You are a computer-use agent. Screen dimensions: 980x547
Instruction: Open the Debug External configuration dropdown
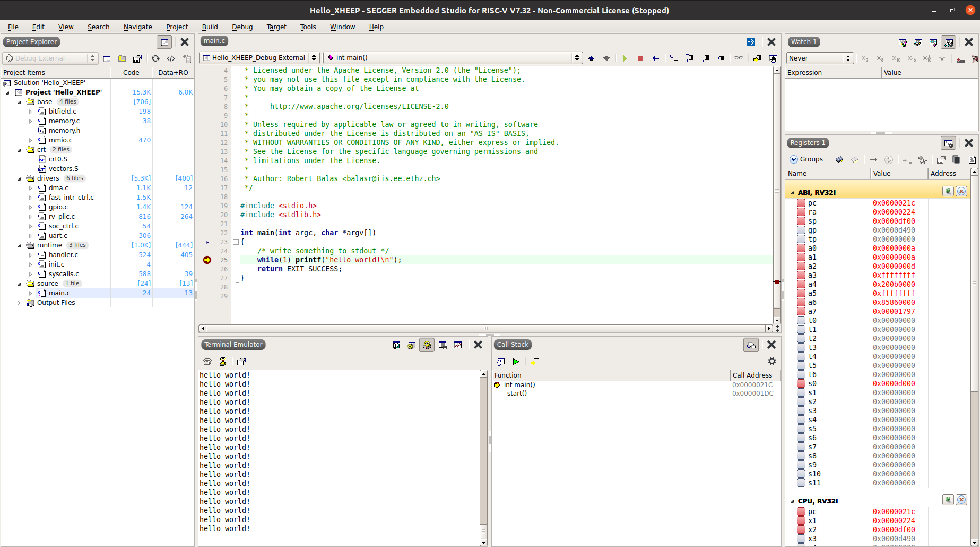click(50, 58)
